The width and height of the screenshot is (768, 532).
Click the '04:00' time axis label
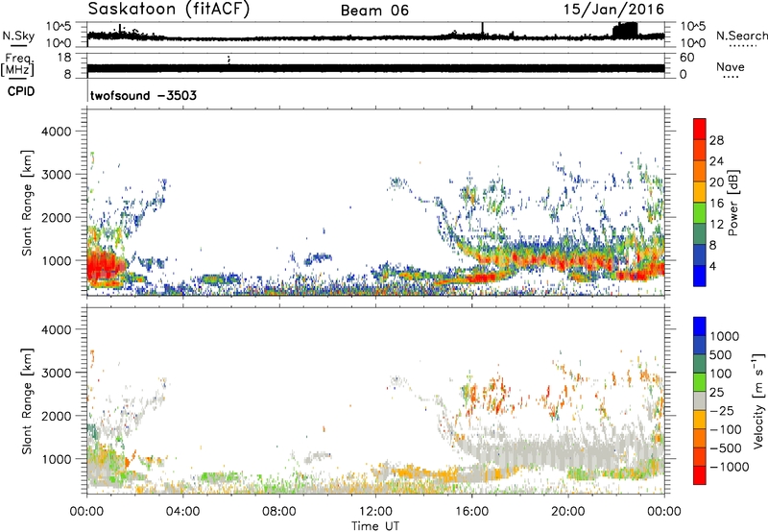182,511
